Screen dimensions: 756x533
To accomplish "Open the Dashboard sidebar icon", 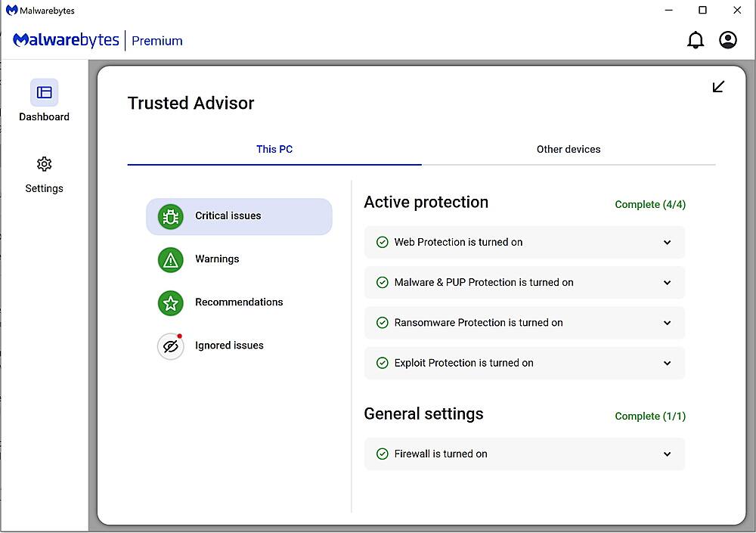I will tap(44, 92).
